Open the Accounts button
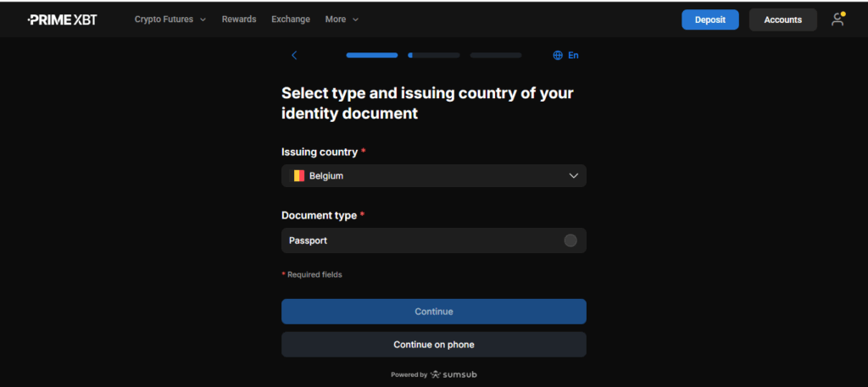The height and width of the screenshot is (387, 868). [x=782, y=19]
